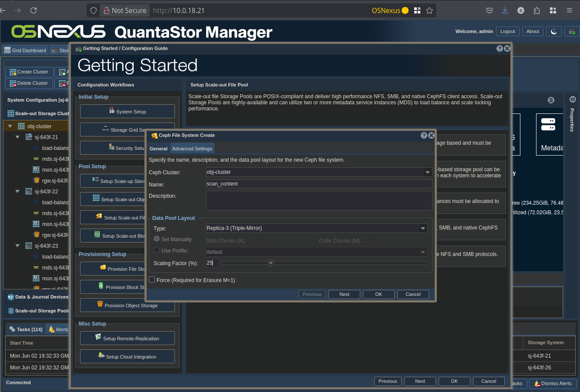Bookmark this page with the star icon
Viewport: 580px width, 392px height.
coord(429,10)
